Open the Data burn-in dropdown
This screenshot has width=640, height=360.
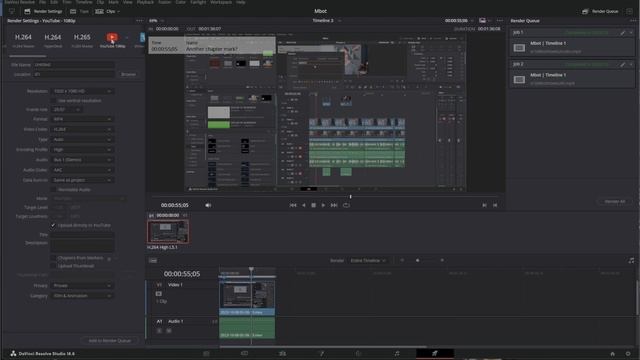(82, 180)
